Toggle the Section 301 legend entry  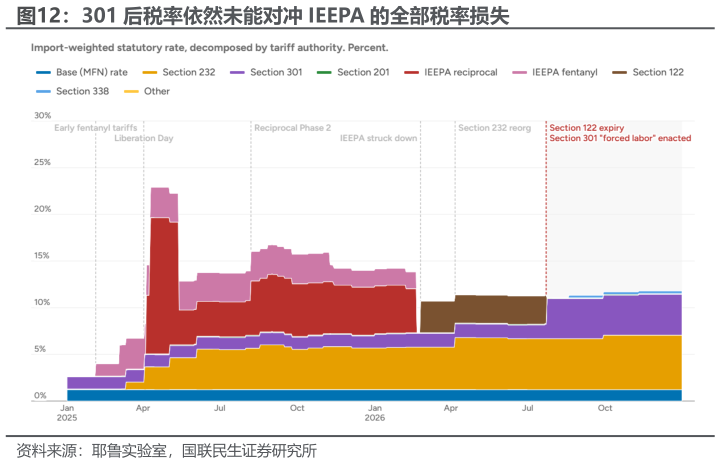coord(266,72)
